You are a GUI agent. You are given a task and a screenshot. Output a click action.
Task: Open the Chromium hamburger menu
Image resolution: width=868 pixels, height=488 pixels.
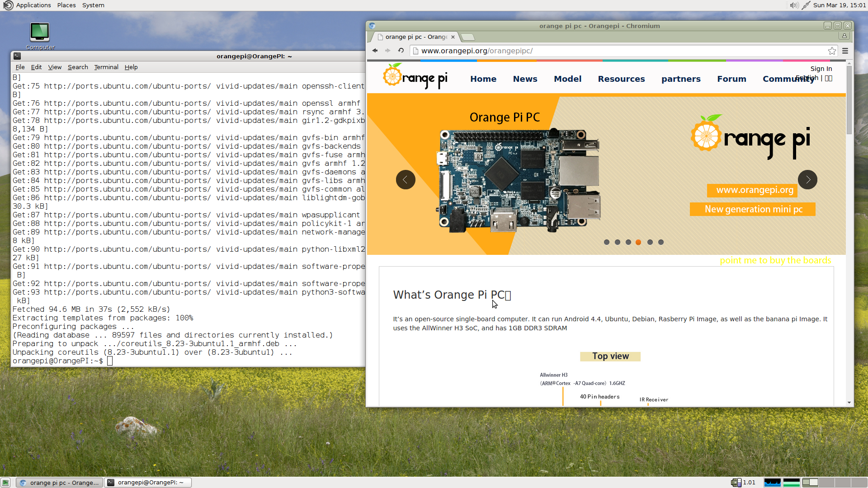click(x=845, y=51)
